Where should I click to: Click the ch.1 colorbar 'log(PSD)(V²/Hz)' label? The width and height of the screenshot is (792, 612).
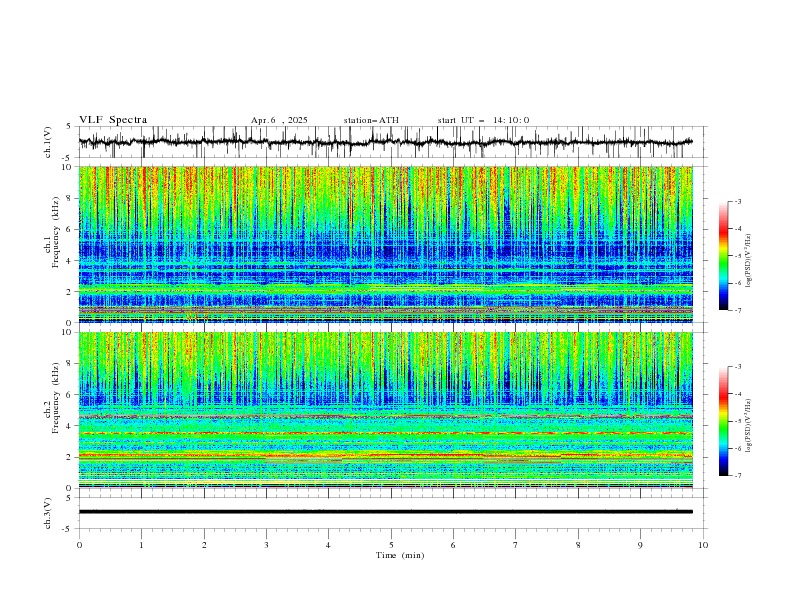pyautogui.click(x=748, y=261)
